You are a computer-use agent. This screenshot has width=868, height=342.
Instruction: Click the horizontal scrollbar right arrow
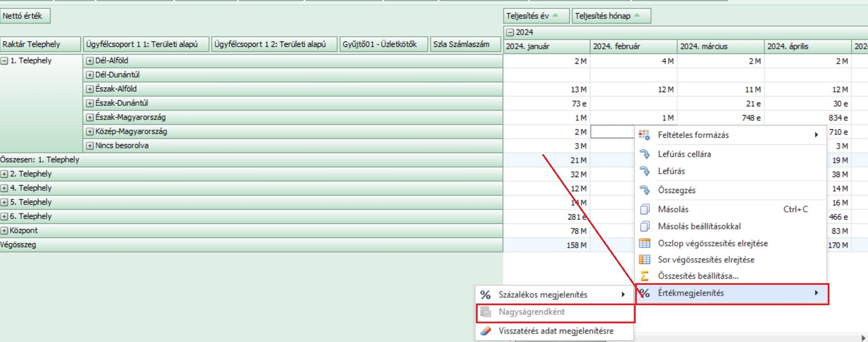(863, 338)
